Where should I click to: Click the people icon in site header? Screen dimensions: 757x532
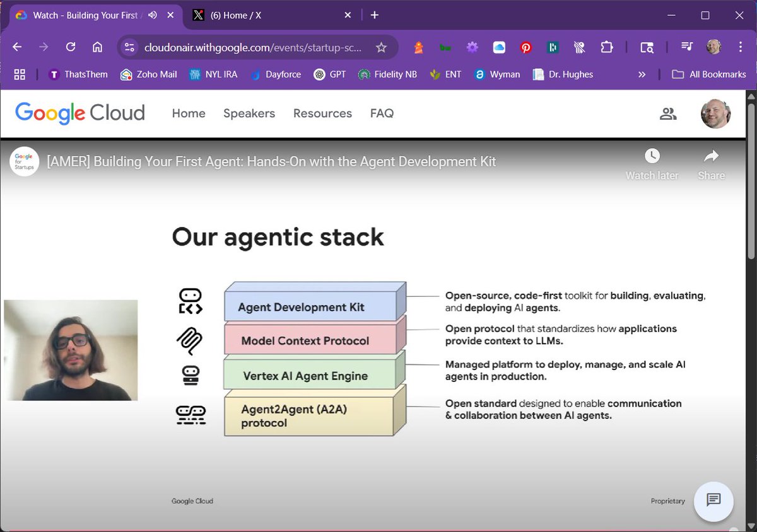tap(669, 113)
